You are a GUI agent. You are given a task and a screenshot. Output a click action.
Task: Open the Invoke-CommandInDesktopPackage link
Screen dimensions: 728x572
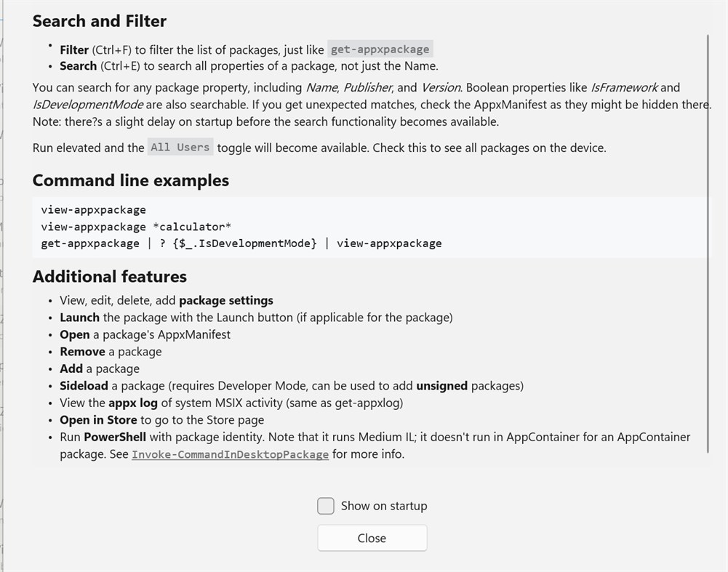coord(230,454)
